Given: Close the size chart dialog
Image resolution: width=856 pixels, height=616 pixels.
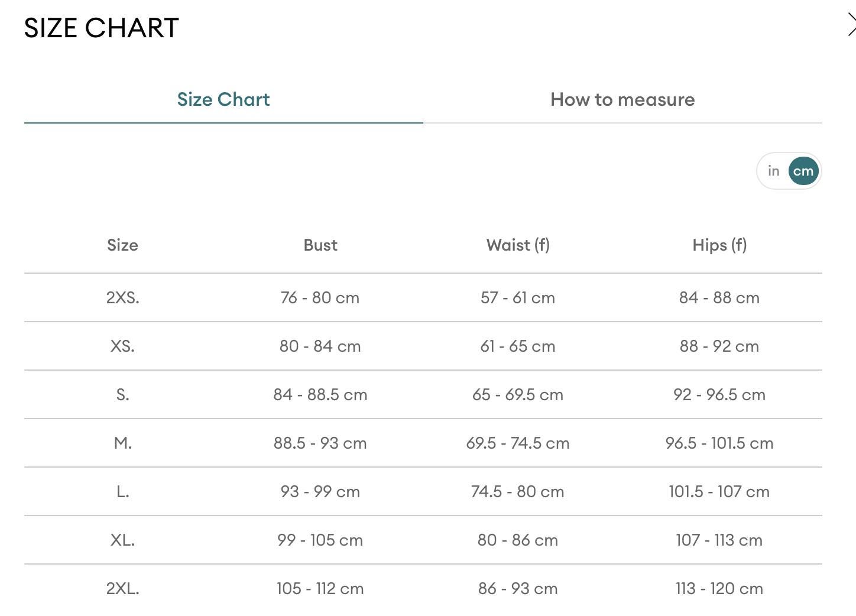Looking at the screenshot, I should 851,25.
